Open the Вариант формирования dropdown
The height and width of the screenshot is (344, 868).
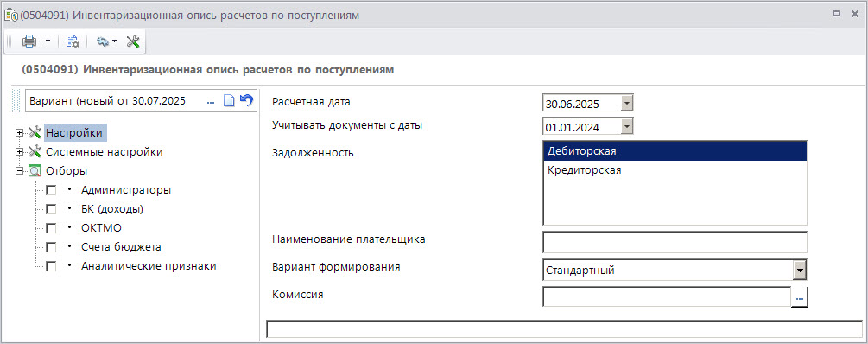tap(800, 271)
